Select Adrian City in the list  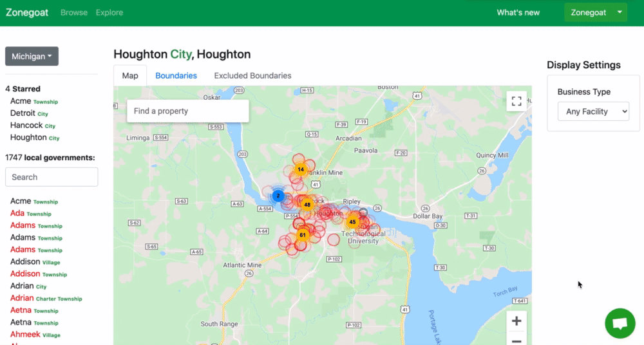click(28, 286)
